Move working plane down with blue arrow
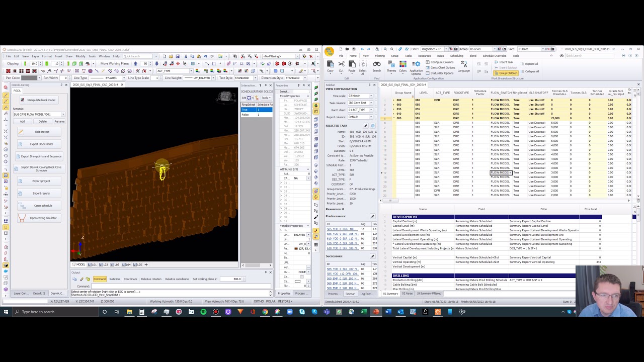Image resolution: width=644 pixels, height=362 pixels. (156, 64)
